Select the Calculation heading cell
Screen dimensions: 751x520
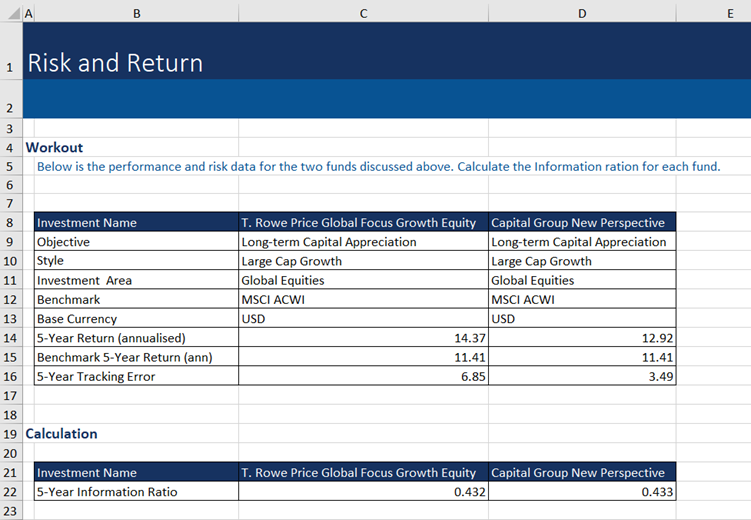click(x=62, y=434)
